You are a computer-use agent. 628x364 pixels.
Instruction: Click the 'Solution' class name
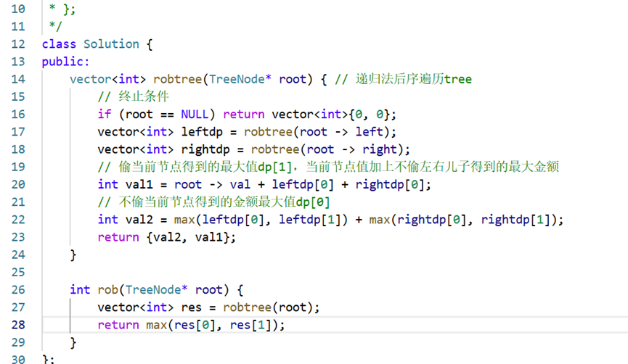[x=111, y=44]
